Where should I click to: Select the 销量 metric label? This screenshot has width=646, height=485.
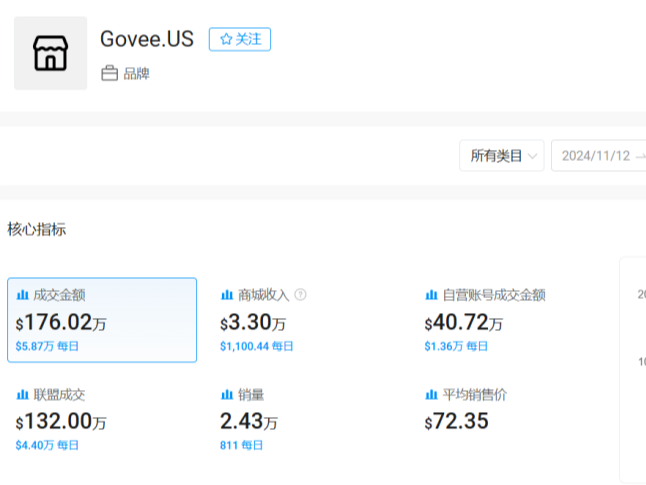(x=251, y=395)
